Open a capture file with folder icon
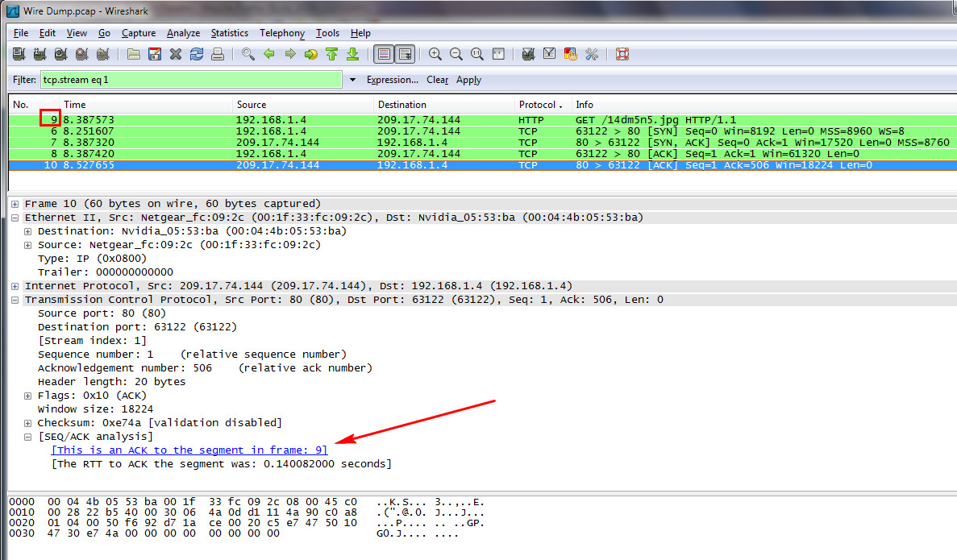 click(134, 54)
